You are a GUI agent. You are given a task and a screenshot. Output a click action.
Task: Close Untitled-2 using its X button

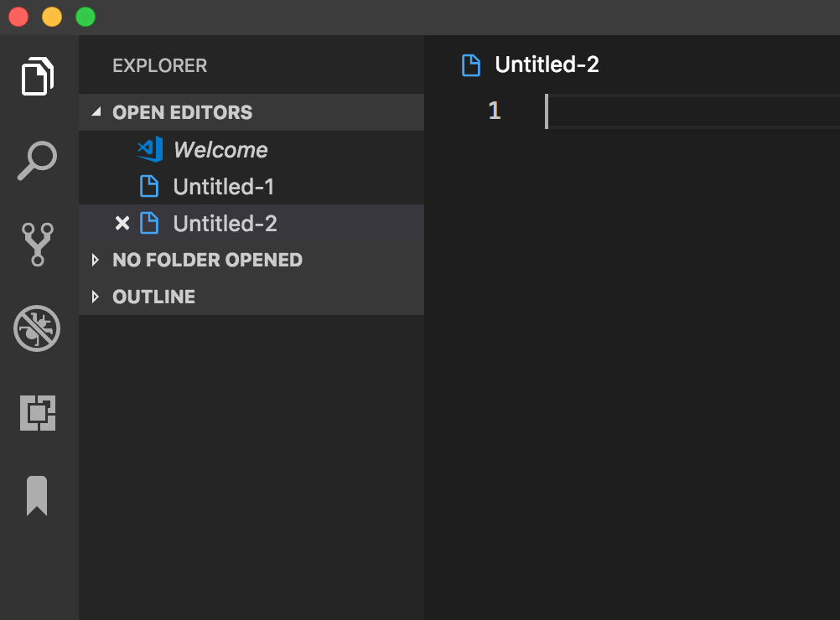click(x=122, y=223)
